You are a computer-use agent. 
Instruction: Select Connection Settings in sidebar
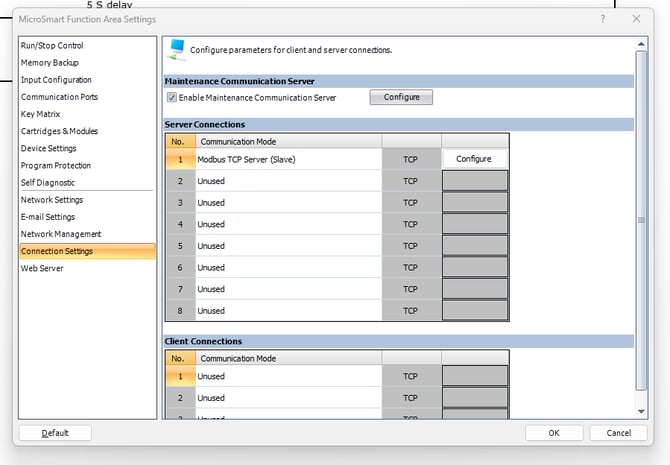pos(87,251)
